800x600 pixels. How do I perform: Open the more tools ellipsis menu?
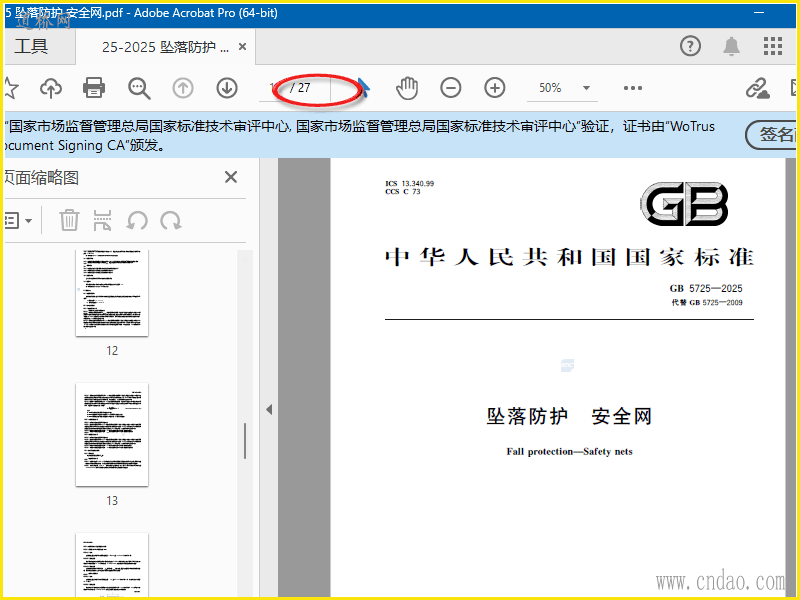633,88
